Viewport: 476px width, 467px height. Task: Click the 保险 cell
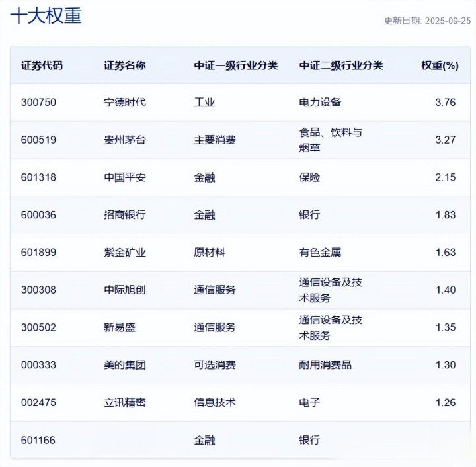(x=309, y=177)
